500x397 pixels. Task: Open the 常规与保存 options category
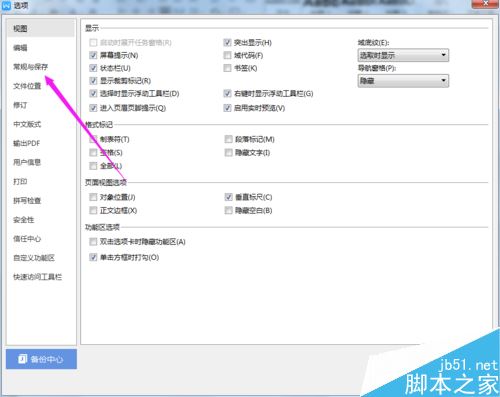coord(30,67)
